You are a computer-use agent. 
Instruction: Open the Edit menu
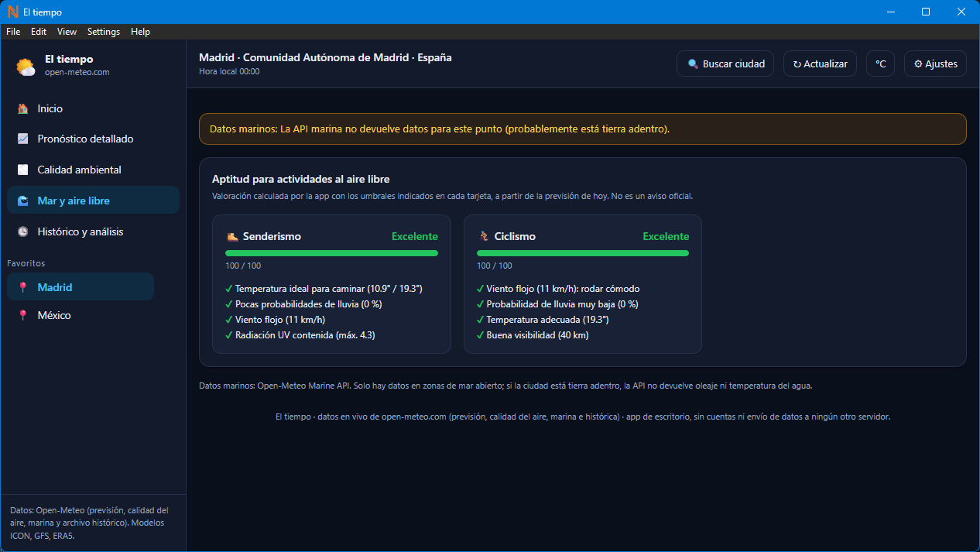(x=39, y=32)
